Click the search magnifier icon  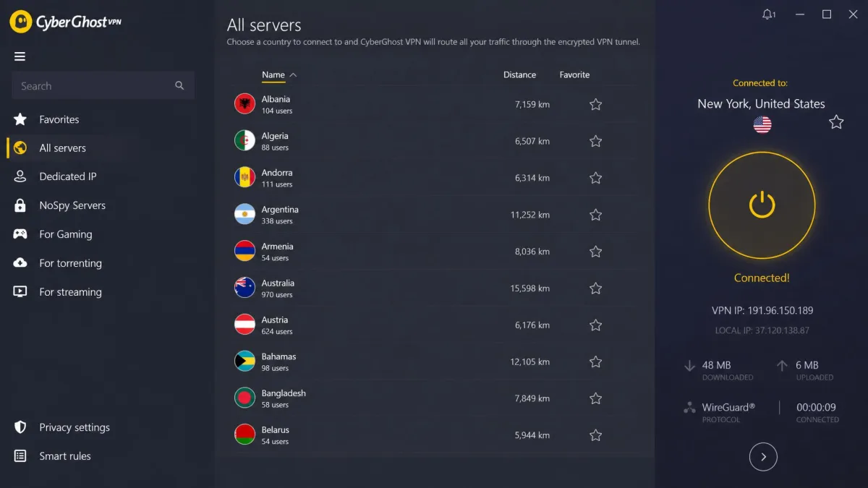179,85
